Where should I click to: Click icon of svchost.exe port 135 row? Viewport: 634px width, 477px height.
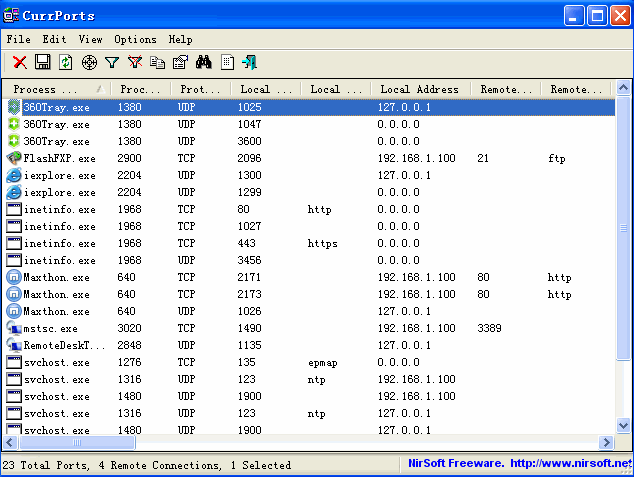(x=14, y=362)
